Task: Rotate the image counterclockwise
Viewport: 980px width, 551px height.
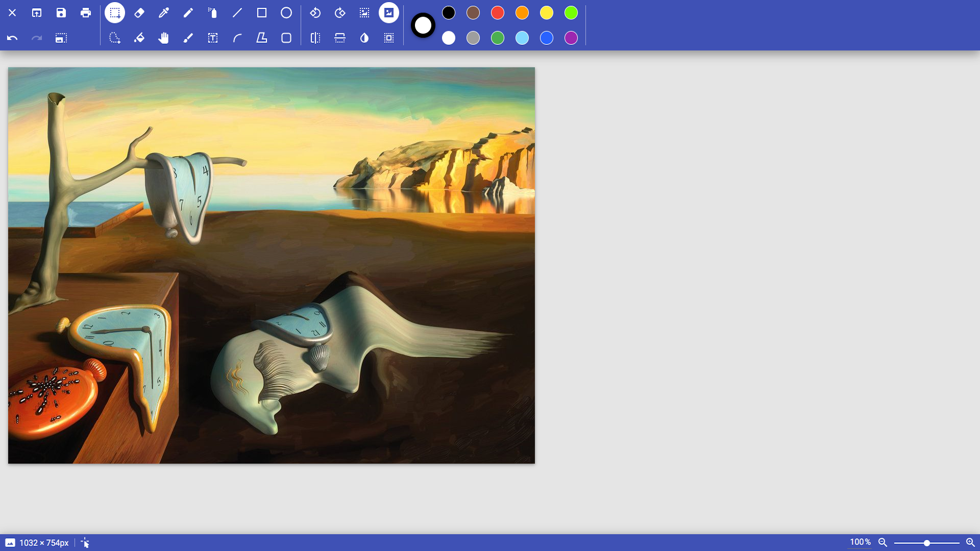Action: click(x=315, y=13)
